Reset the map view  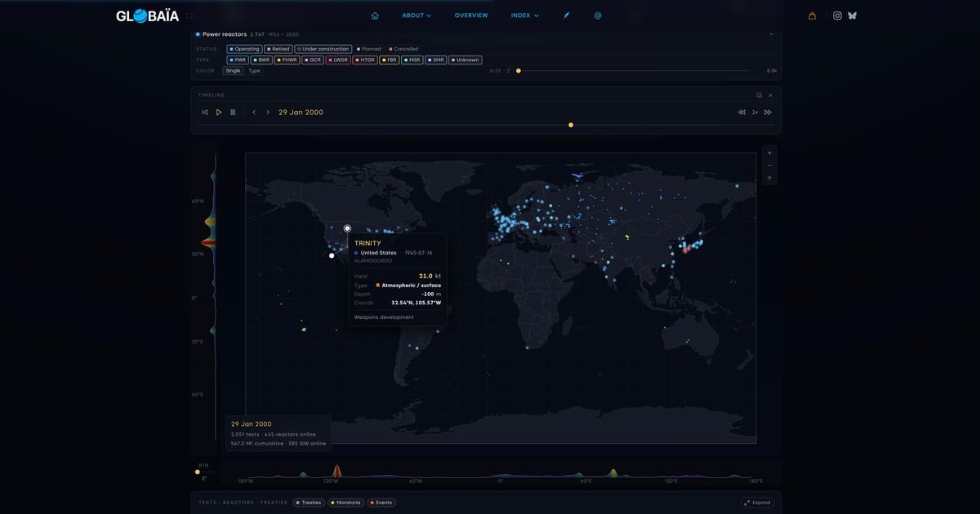[x=769, y=178]
